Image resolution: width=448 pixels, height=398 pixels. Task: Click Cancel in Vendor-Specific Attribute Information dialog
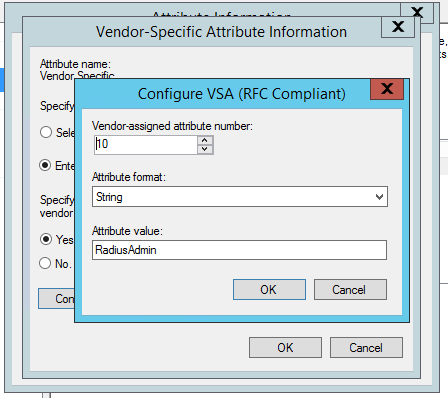(x=366, y=348)
